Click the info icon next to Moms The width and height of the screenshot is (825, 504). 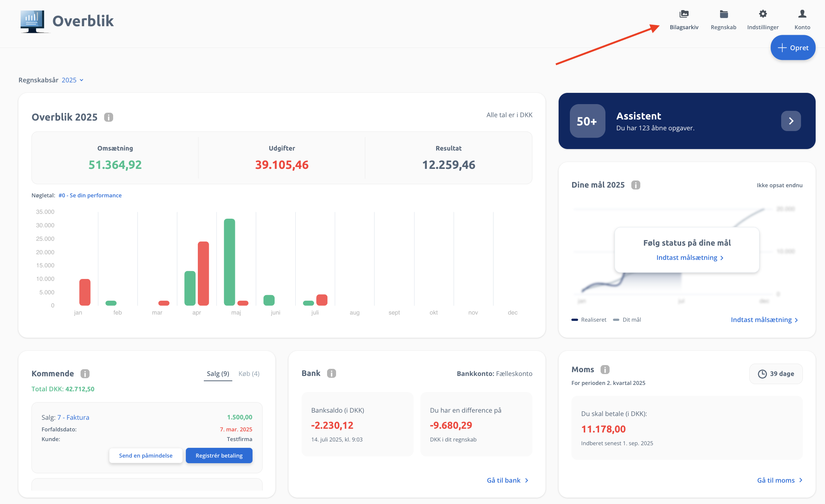point(605,370)
